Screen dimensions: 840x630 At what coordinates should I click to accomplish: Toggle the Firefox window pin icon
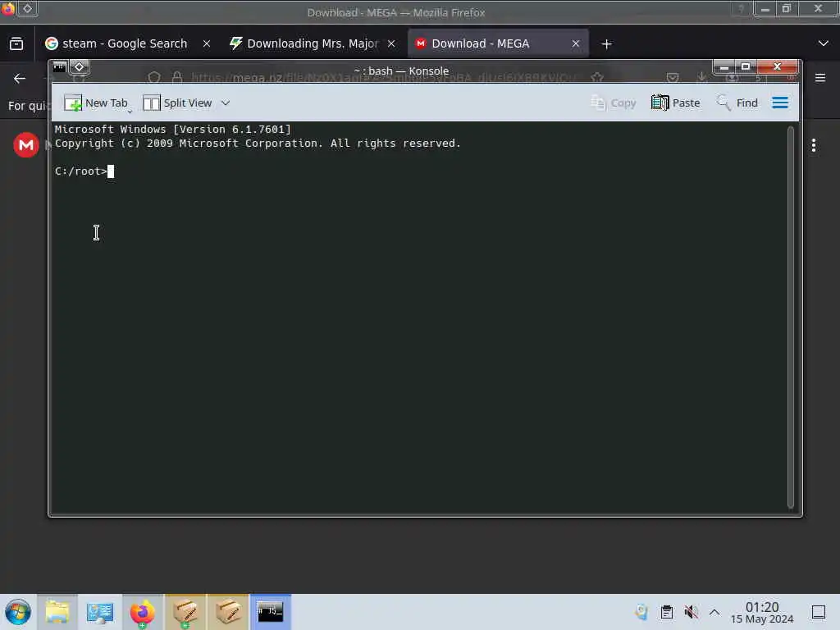pos(28,8)
